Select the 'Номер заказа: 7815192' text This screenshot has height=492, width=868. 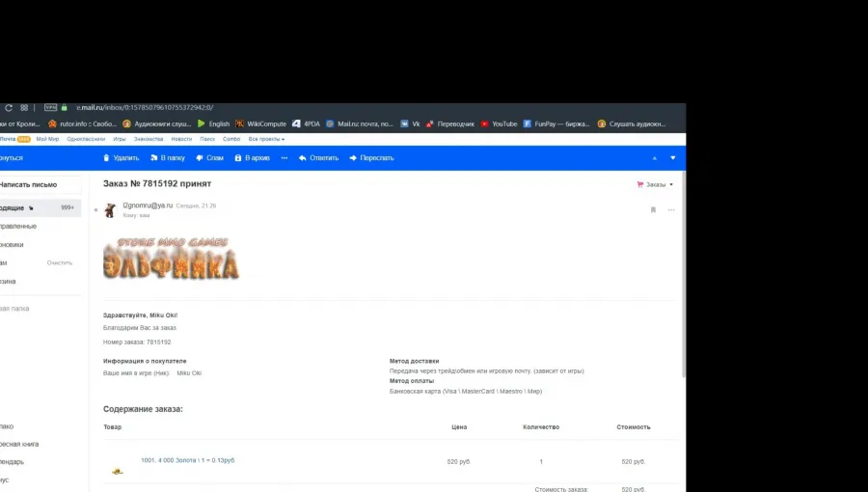(x=137, y=342)
